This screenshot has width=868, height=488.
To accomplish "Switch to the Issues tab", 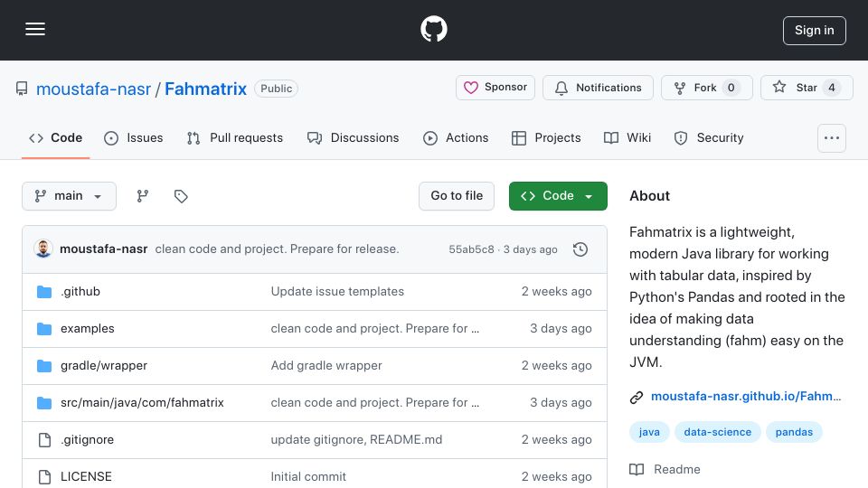I will pyautogui.click(x=134, y=137).
